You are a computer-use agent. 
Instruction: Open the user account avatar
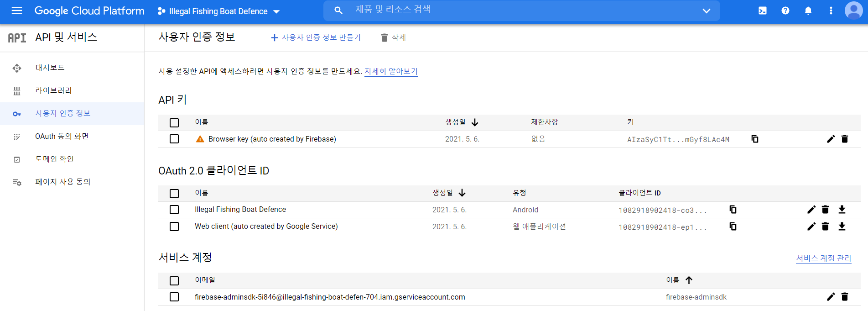854,11
